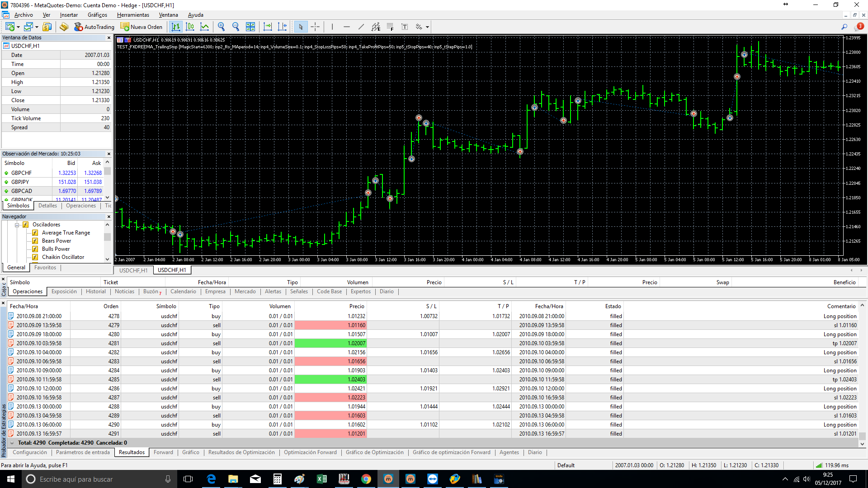Viewport: 868px width, 488px height.
Task: Open the Ventana menu
Action: pos(168,15)
